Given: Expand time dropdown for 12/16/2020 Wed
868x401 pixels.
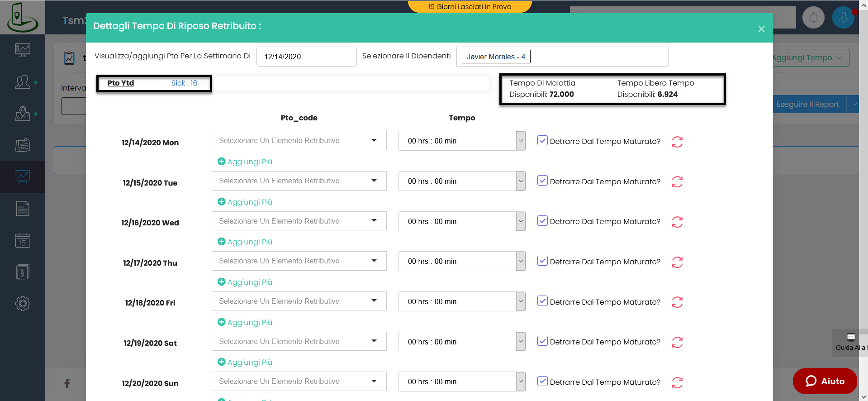Looking at the screenshot, I should click(x=521, y=221).
